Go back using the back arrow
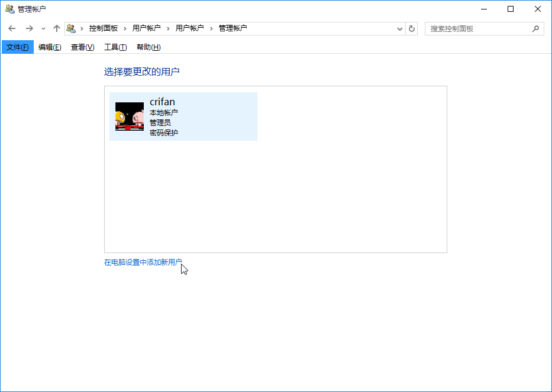 [x=12, y=28]
